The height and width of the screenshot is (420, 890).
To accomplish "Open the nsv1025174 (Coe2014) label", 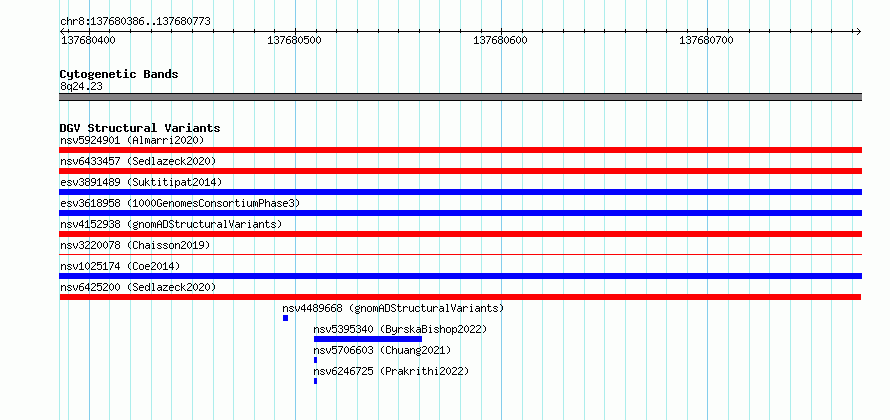I will pyautogui.click(x=120, y=266).
